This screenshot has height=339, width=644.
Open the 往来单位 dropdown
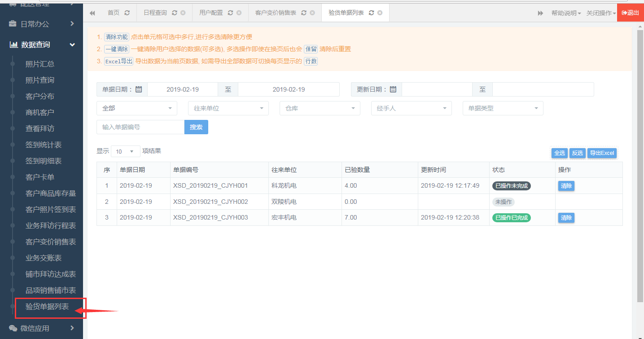[228, 108]
